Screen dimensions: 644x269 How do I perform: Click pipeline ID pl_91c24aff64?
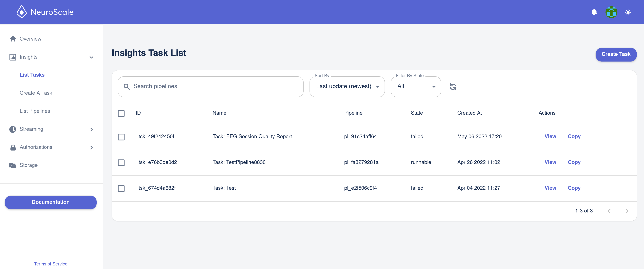click(x=361, y=136)
